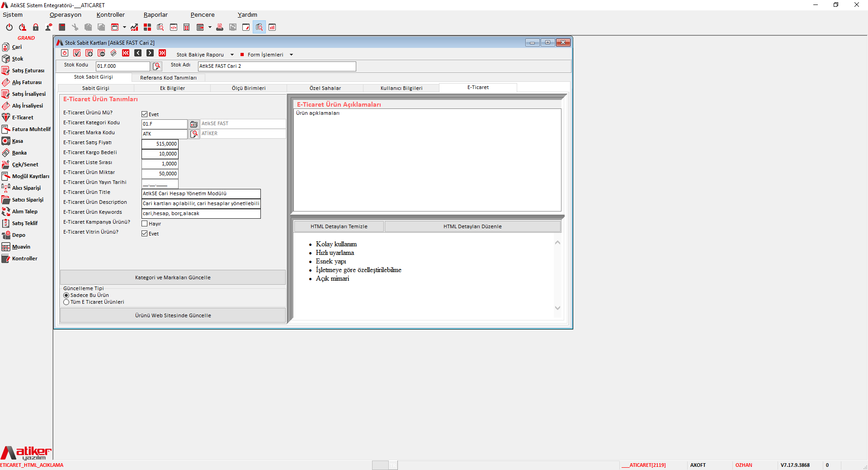868x470 pixels.
Task: Open E-Ticaret Marka Kodu search icon
Action: click(193, 134)
